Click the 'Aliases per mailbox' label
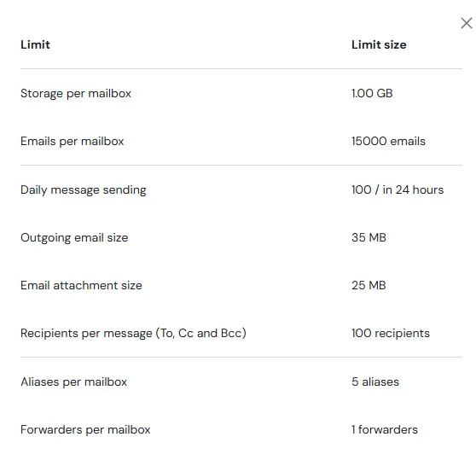This screenshot has height=466, width=476. 73,382
